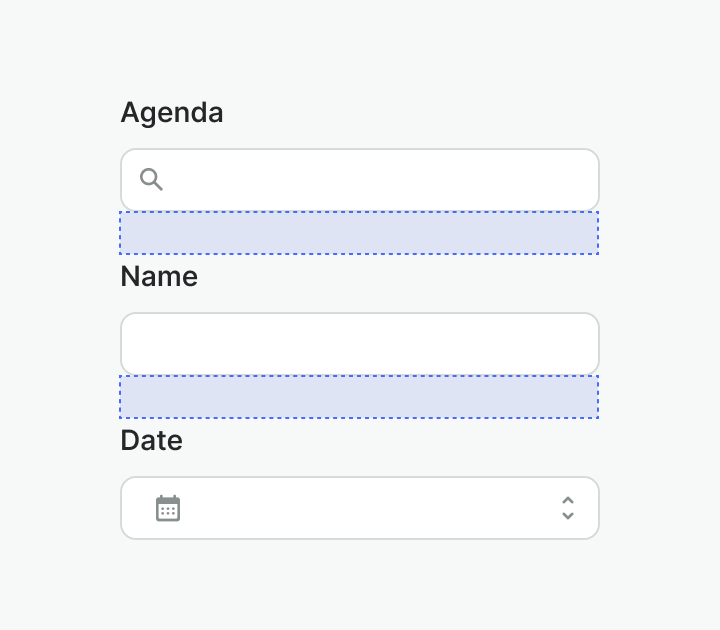Focus the Agenda search input field

380,180
